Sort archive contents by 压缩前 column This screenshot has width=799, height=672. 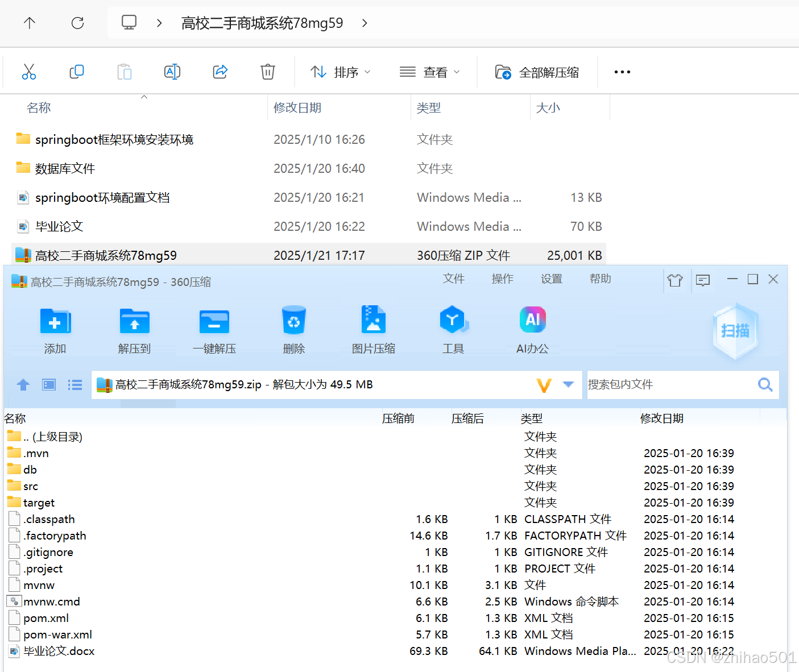click(x=398, y=418)
